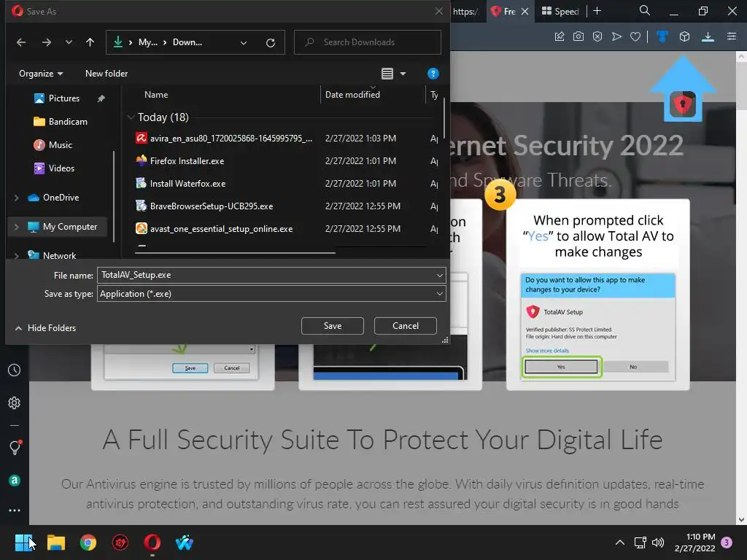Expand the My Computer tree node
Screen dimensions: 747x560
click(x=16, y=227)
